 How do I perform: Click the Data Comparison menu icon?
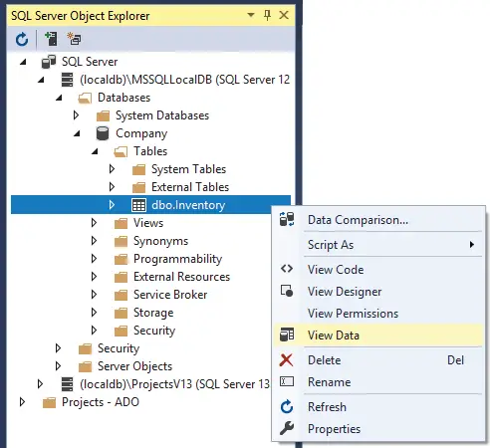coord(287,219)
